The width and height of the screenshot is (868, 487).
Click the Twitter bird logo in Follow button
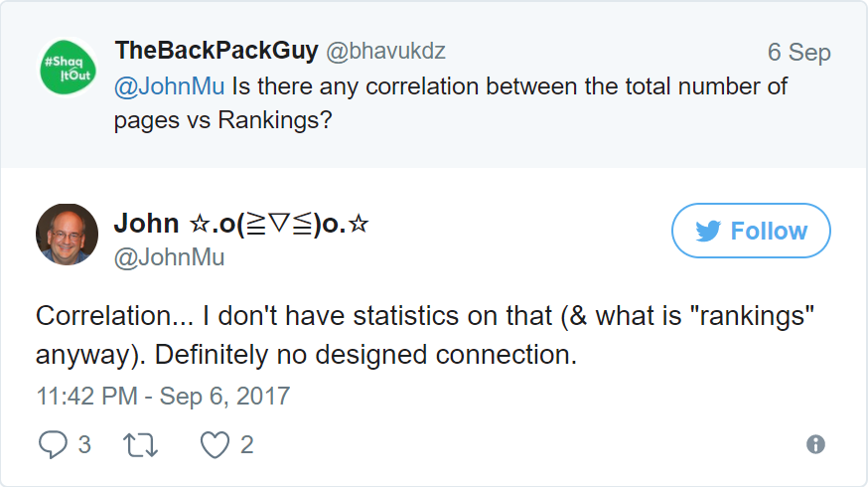707,232
